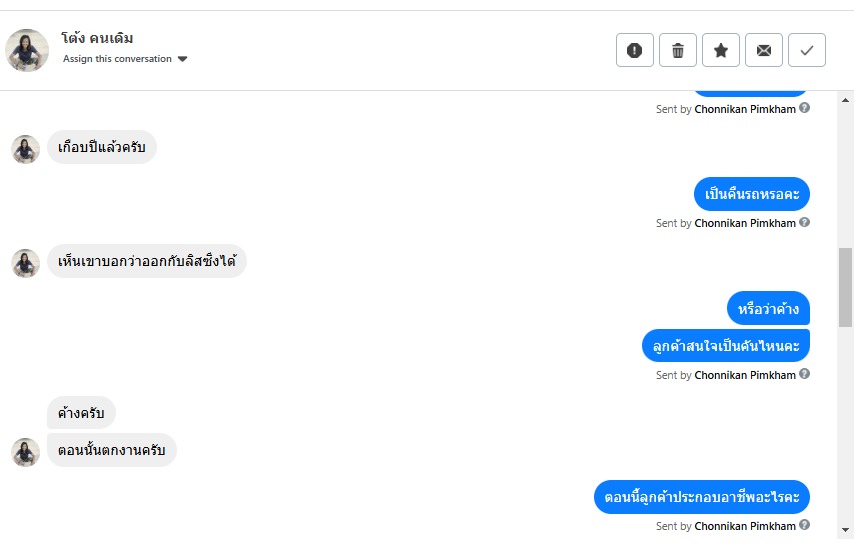This screenshot has height=545, width=854.
Task: Click the dropdown arrow beside Assign this conversation
Action: coord(182,59)
